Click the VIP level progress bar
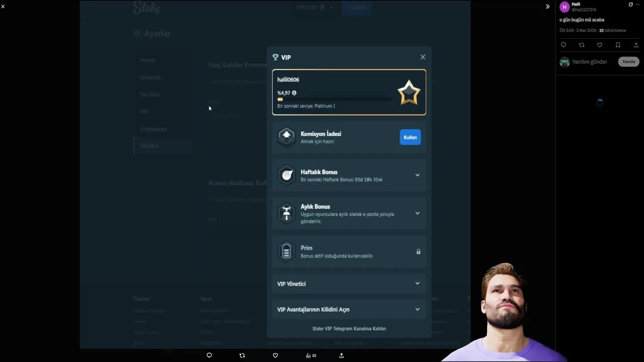The height and width of the screenshot is (362, 644). point(335,100)
